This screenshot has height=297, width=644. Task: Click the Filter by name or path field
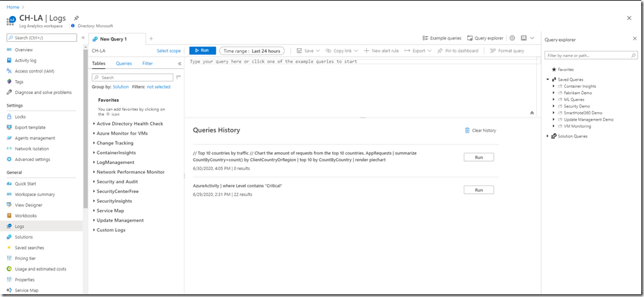coord(591,55)
